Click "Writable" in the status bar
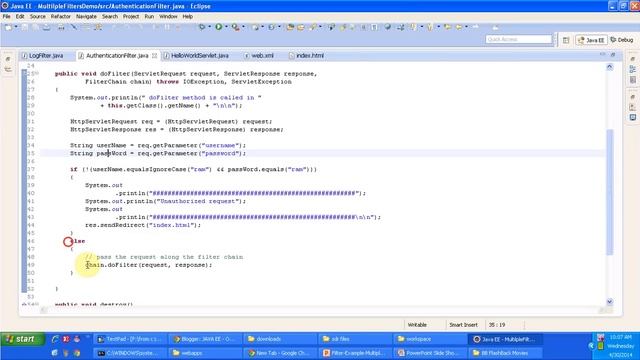This screenshot has height=360, width=640. pos(417,325)
